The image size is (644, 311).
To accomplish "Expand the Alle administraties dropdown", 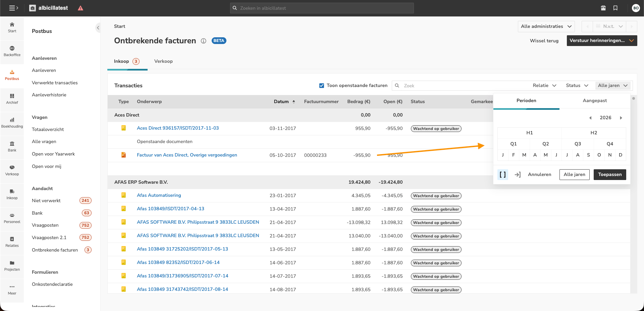I will 546,27.
